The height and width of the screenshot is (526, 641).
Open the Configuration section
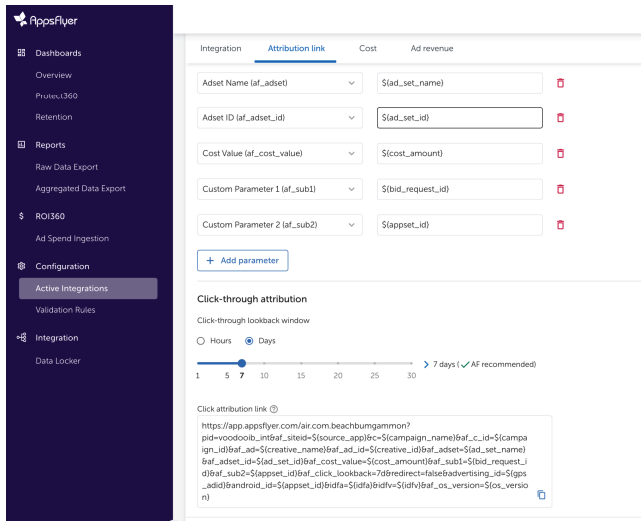coord(62,266)
